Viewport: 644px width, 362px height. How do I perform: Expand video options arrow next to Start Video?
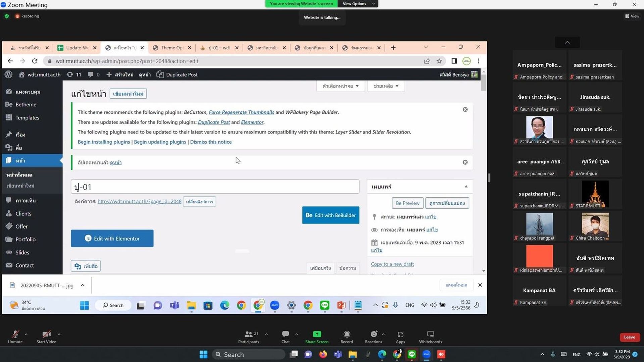click(x=59, y=334)
